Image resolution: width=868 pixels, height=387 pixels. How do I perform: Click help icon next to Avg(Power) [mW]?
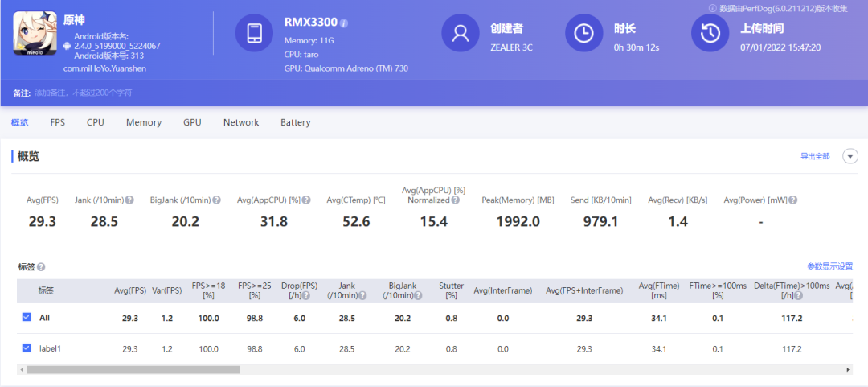tap(792, 200)
